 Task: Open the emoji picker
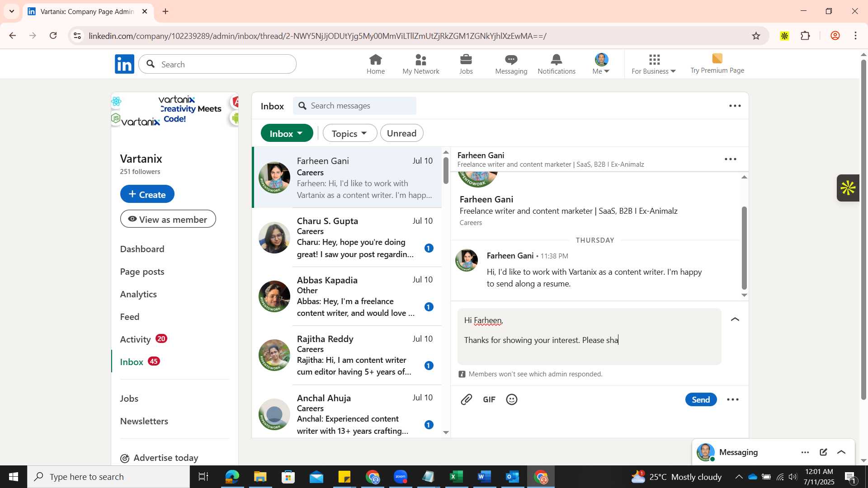point(512,399)
